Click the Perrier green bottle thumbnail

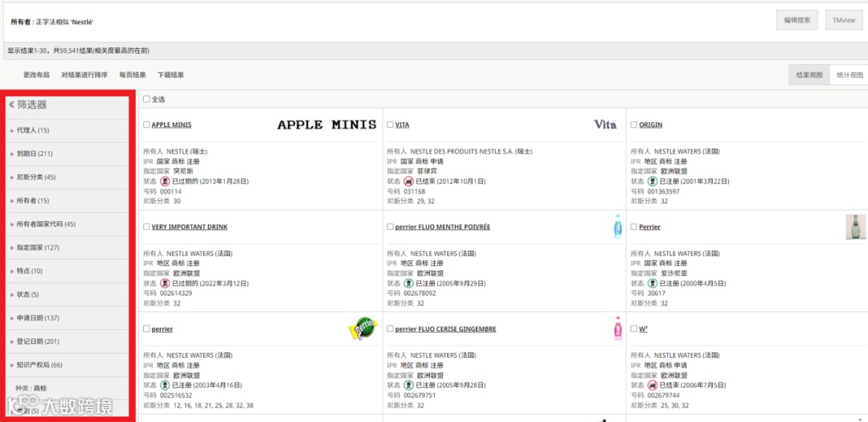(855, 227)
